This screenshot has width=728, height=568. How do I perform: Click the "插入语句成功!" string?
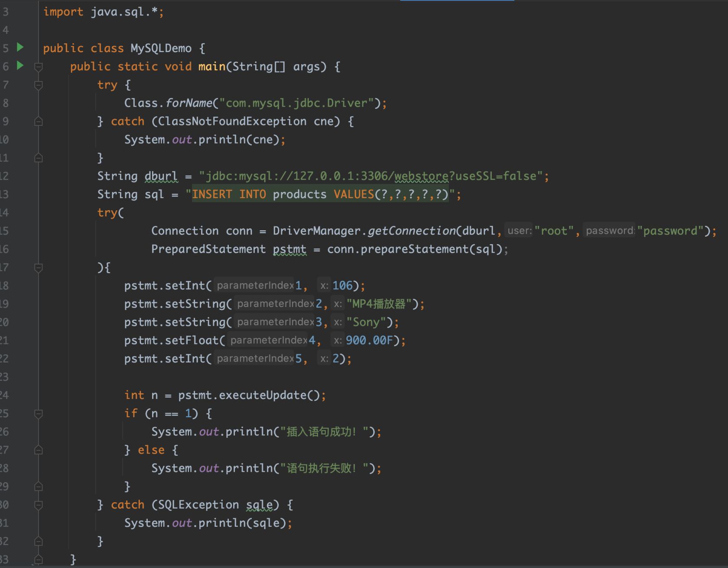[x=325, y=431]
